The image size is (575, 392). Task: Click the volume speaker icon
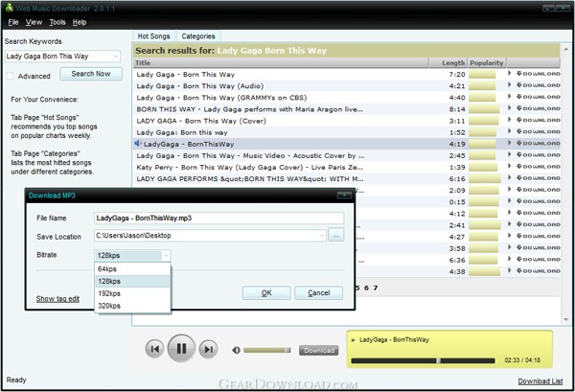237,350
